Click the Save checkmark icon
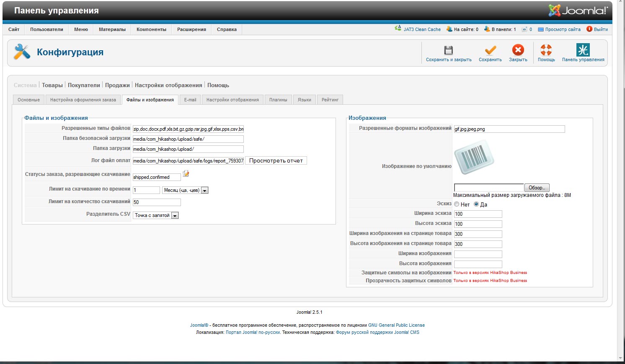 point(490,50)
